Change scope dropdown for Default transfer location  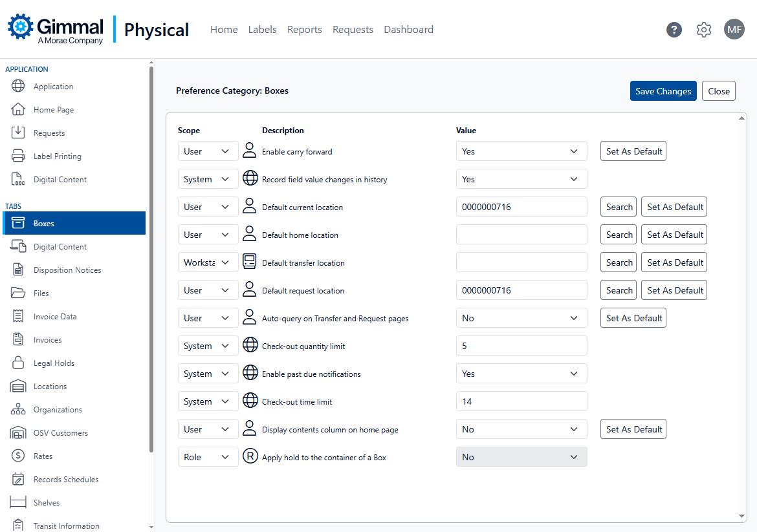click(208, 262)
